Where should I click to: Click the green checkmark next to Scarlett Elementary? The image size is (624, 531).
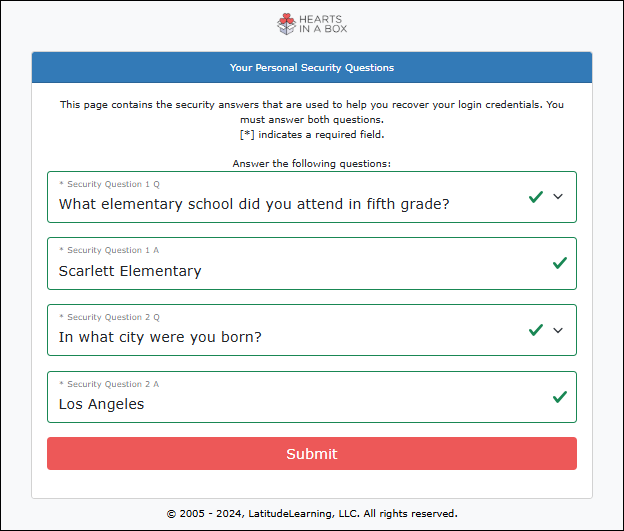[560, 263]
